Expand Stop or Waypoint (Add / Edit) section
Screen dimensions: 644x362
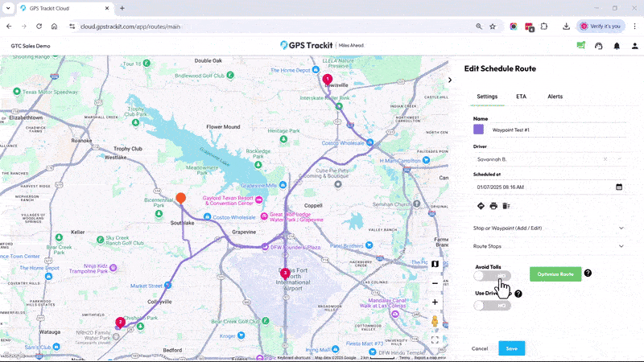point(548,228)
